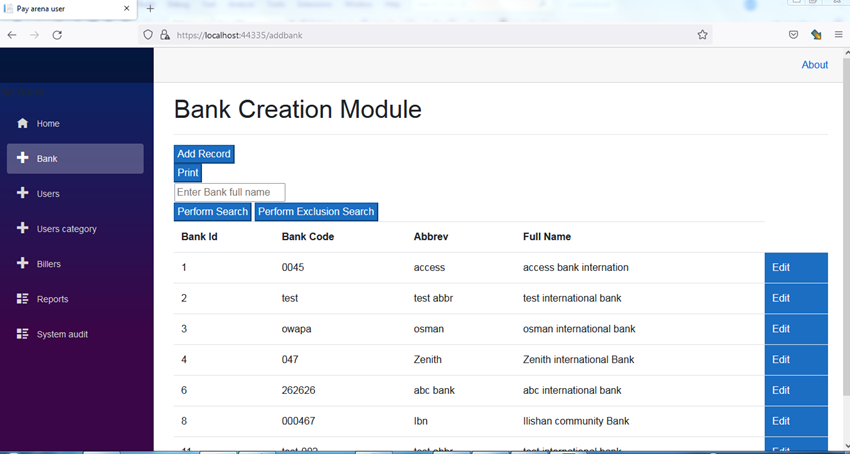Click the Print button
850x454 pixels.
pyautogui.click(x=188, y=173)
